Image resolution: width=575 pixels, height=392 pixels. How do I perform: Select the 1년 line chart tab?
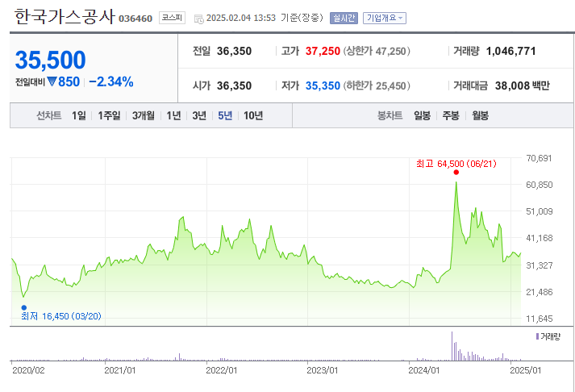174,116
